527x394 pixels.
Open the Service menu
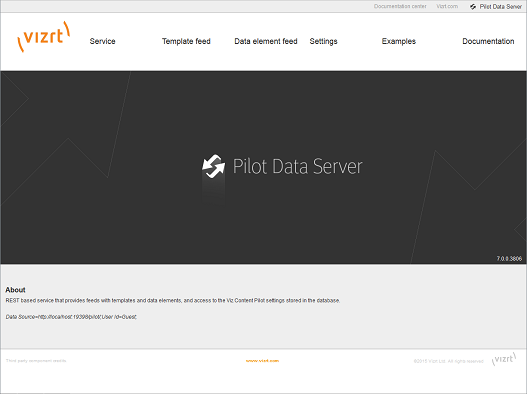click(103, 41)
